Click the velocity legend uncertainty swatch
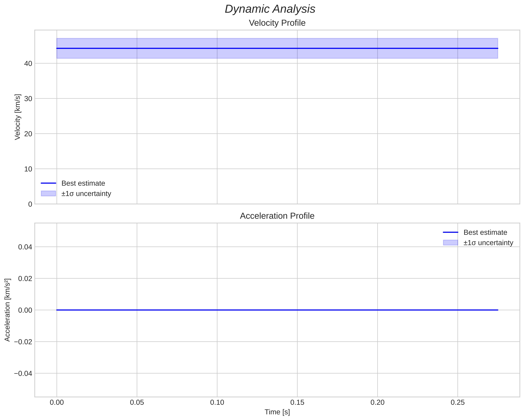 48,194
